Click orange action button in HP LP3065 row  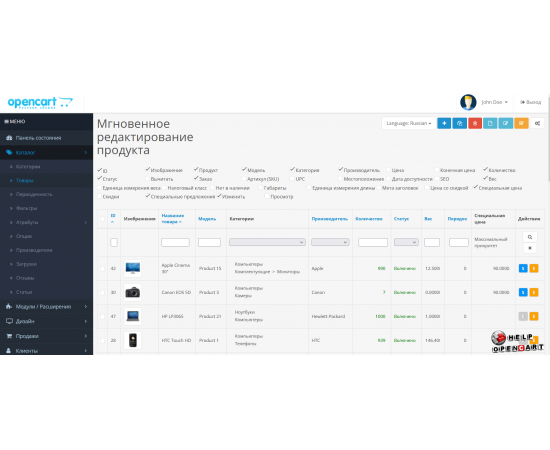click(534, 316)
